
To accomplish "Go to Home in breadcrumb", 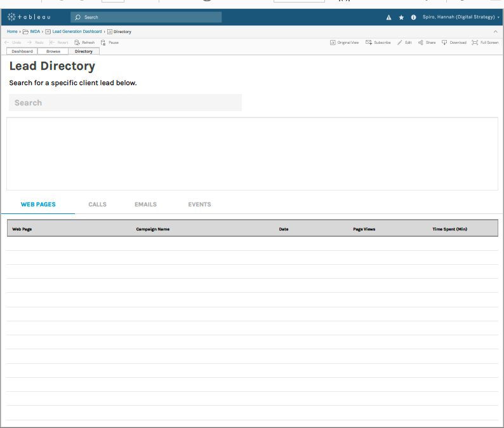I will tap(12, 32).
